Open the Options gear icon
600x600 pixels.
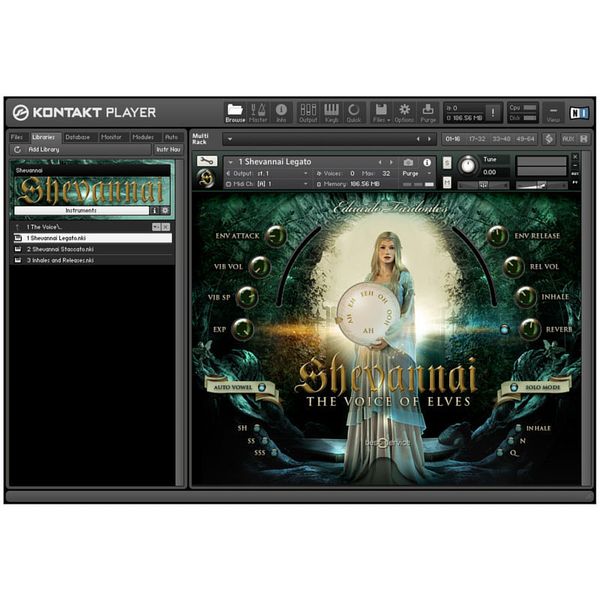[x=404, y=111]
